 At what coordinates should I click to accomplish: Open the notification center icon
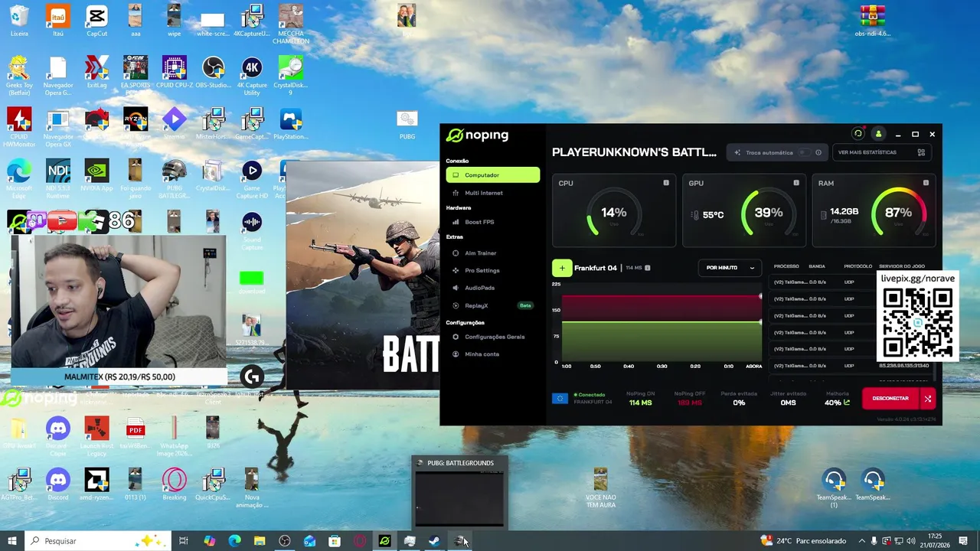(x=963, y=541)
